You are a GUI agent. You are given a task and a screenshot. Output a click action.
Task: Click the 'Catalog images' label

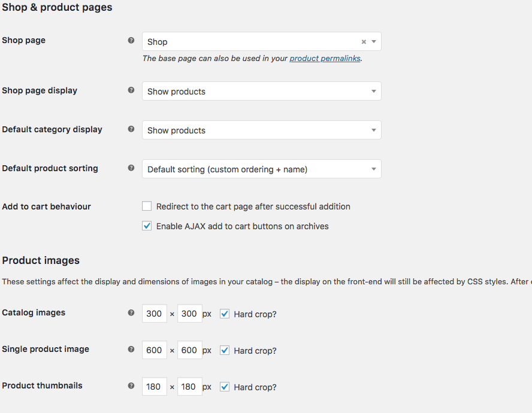34,312
